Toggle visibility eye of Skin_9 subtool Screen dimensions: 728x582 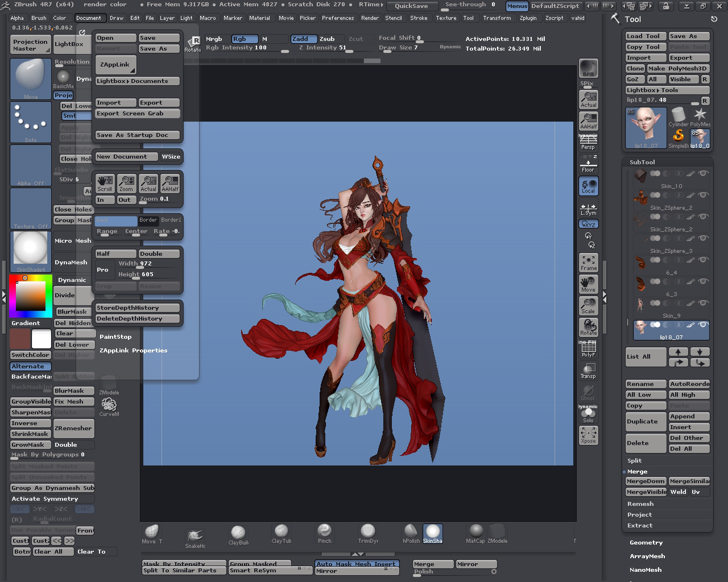coord(703,303)
